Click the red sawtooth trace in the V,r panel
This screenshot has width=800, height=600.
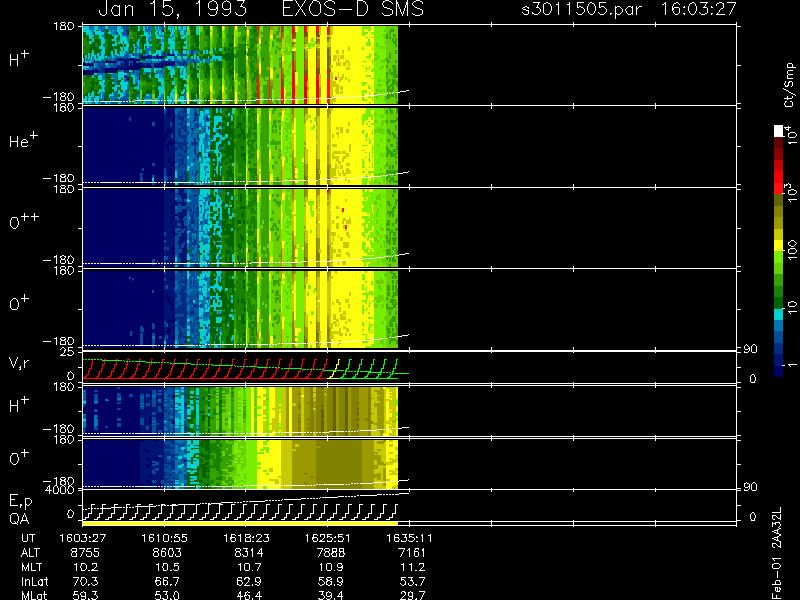[x=204, y=370]
